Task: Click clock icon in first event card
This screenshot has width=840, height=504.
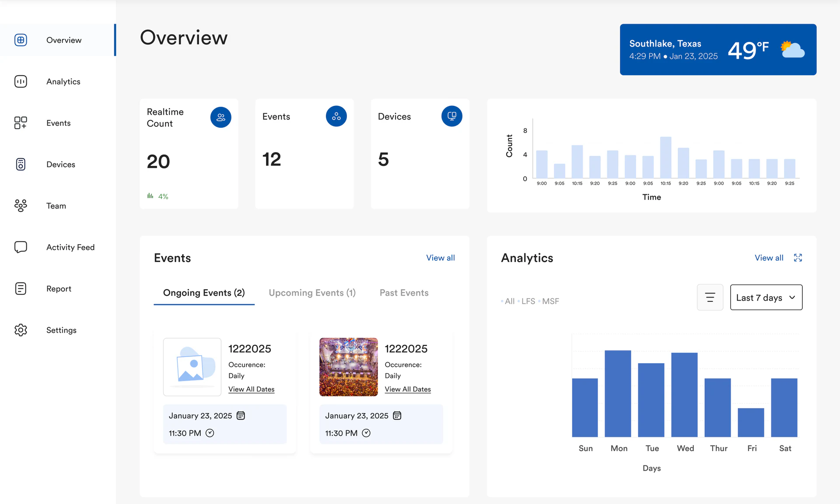Action: (210, 433)
